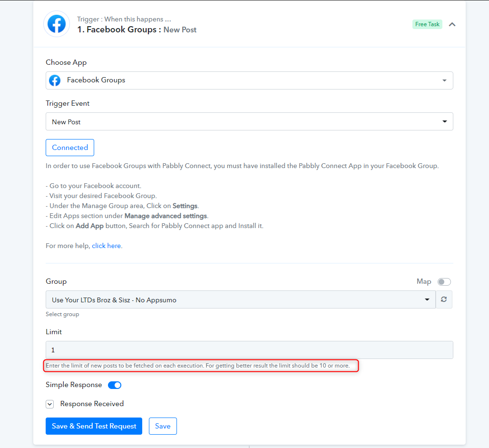489x448 pixels.
Task: Click the 'Choose App' label
Action: 66,62
